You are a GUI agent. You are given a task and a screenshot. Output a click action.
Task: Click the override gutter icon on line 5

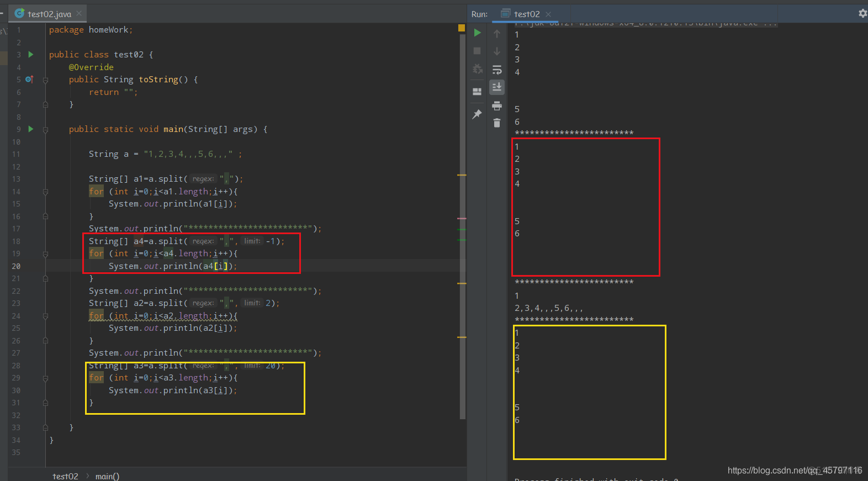pyautogui.click(x=30, y=80)
